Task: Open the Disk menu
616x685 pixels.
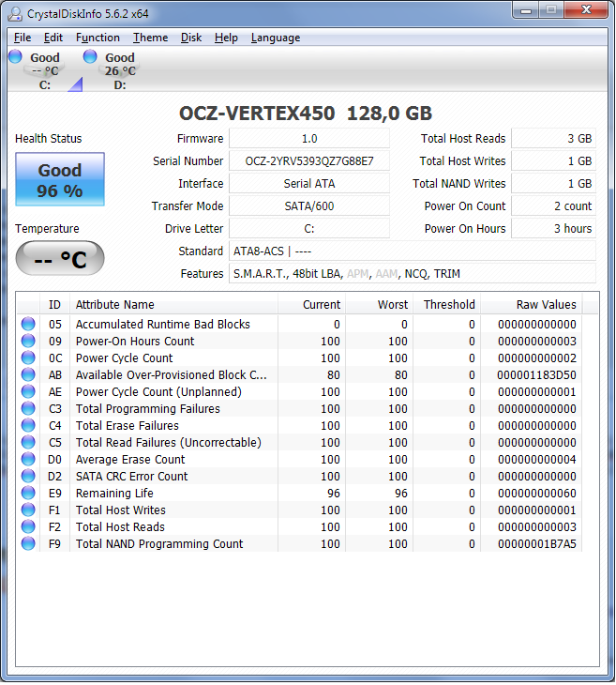Action: click(191, 38)
